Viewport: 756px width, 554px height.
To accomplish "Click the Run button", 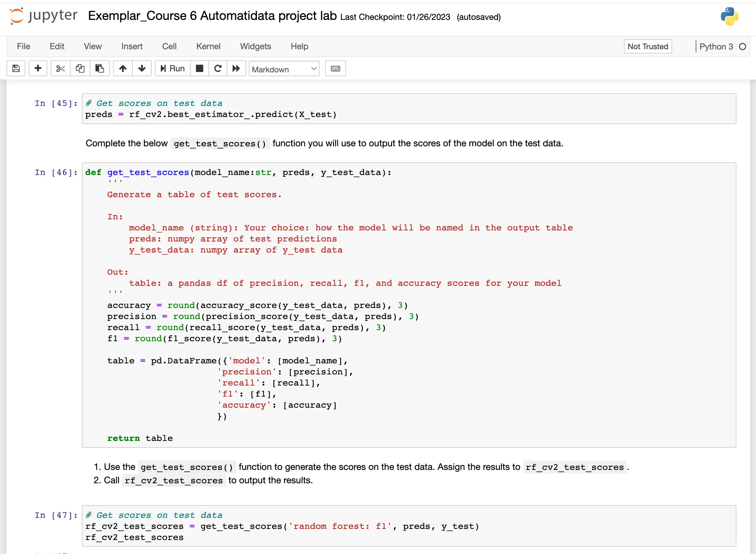I will click(173, 68).
